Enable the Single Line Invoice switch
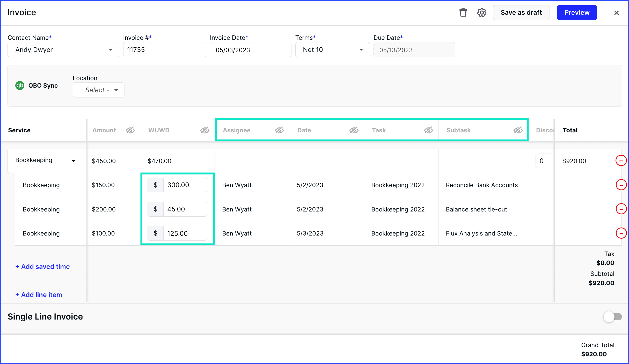629x364 pixels. tap(612, 317)
